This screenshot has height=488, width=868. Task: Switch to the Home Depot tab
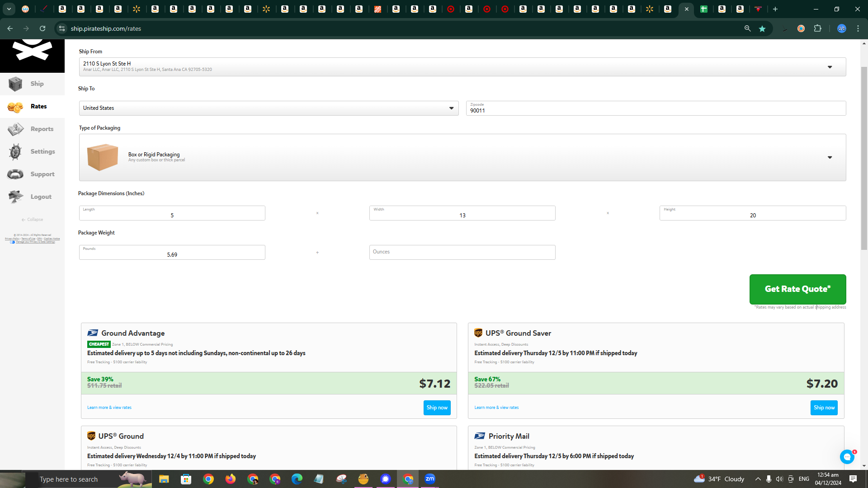pyautogui.click(x=377, y=9)
